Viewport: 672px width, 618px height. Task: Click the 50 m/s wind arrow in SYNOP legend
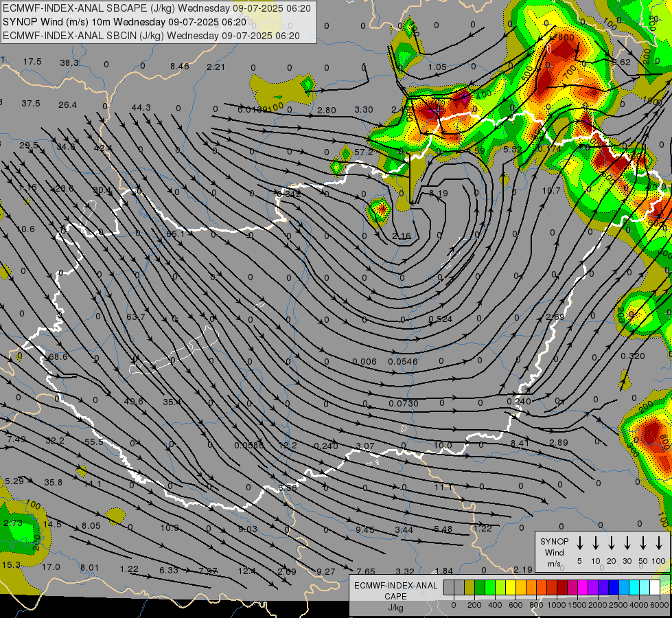tap(643, 543)
